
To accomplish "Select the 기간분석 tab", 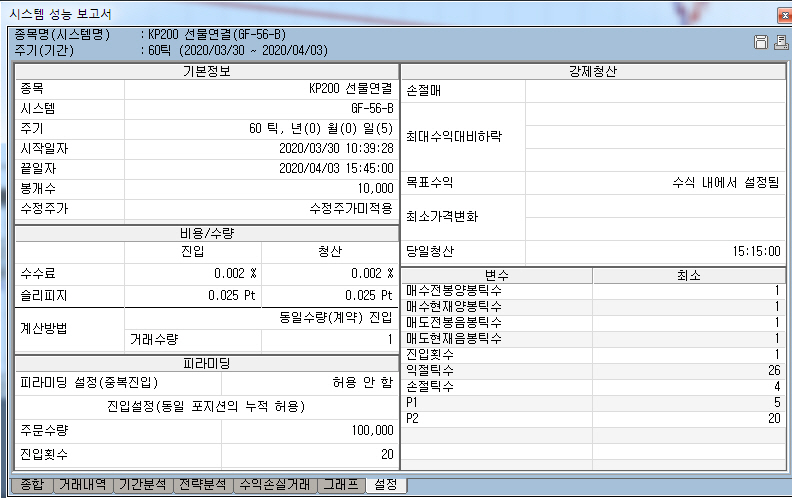I will (142, 485).
